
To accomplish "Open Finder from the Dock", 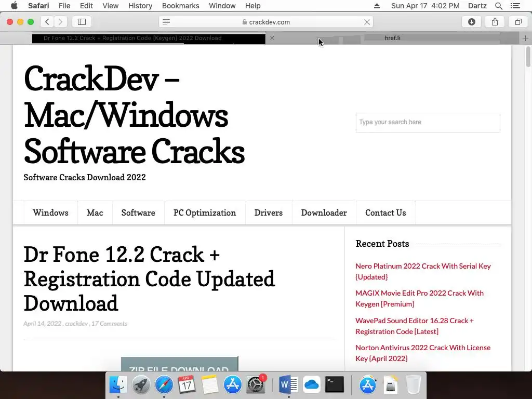I will pos(118,385).
